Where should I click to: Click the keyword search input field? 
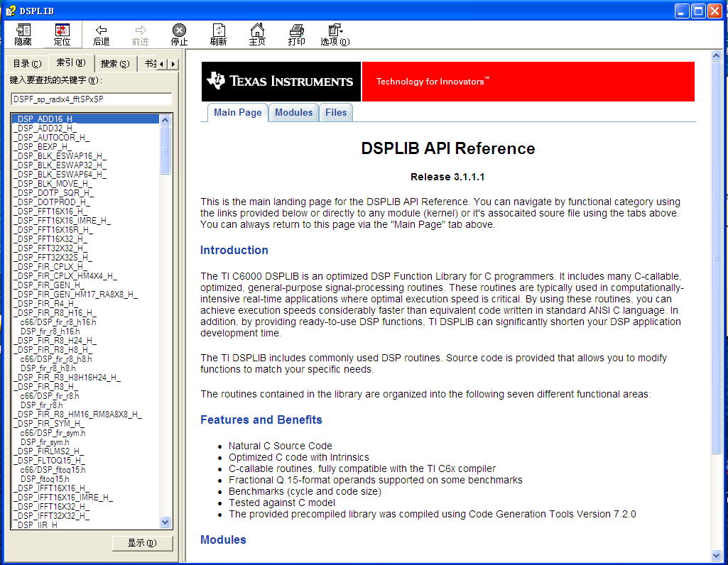[92, 99]
